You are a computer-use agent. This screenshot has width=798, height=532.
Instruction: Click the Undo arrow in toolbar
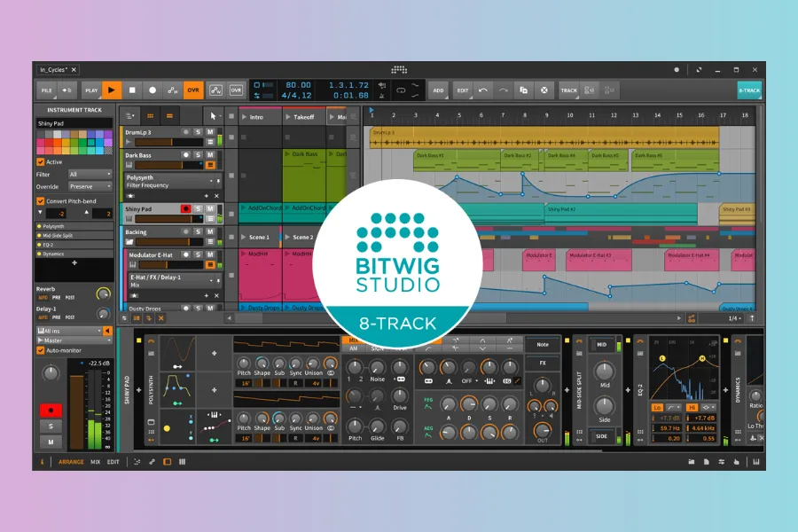482,90
